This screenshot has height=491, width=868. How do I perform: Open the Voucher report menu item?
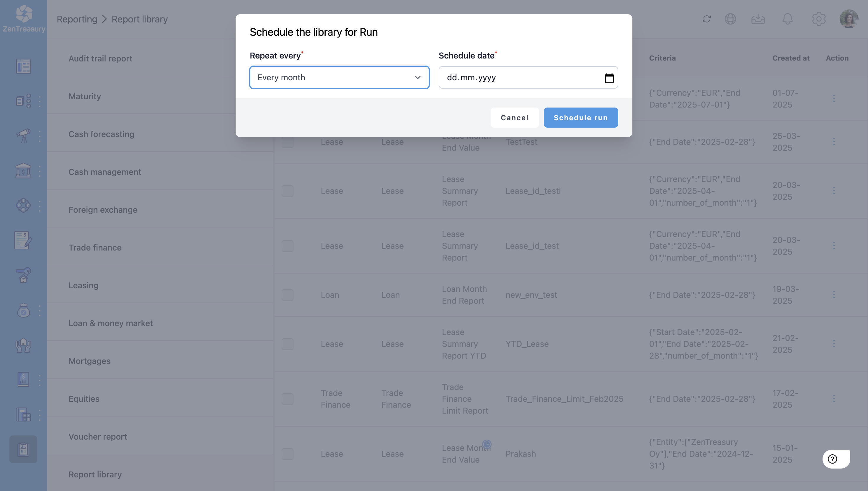point(98,436)
